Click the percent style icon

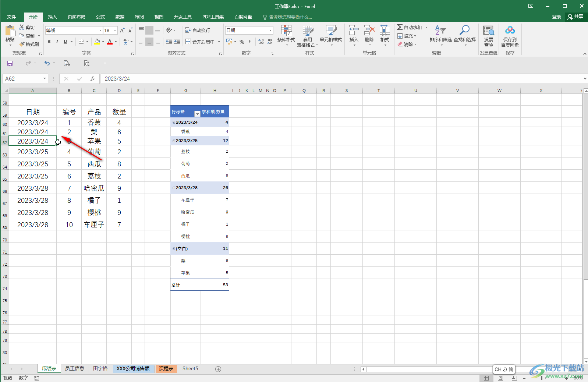[242, 42]
